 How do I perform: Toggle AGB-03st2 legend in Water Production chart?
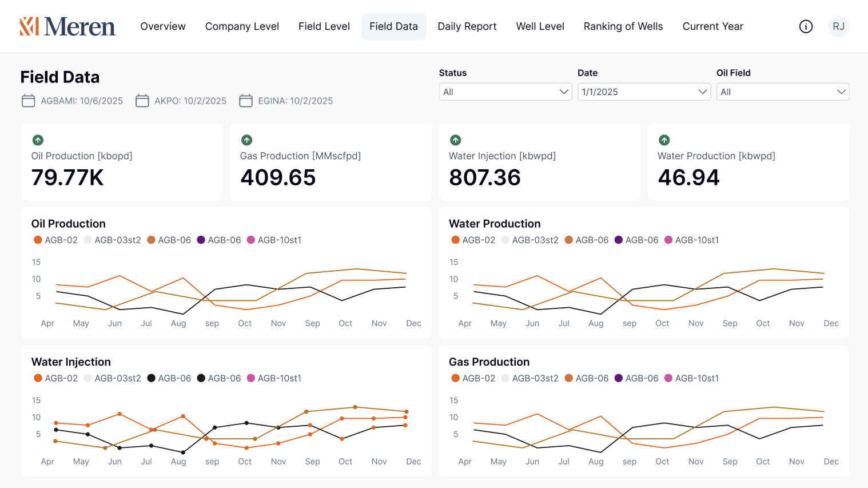(x=529, y=240)
